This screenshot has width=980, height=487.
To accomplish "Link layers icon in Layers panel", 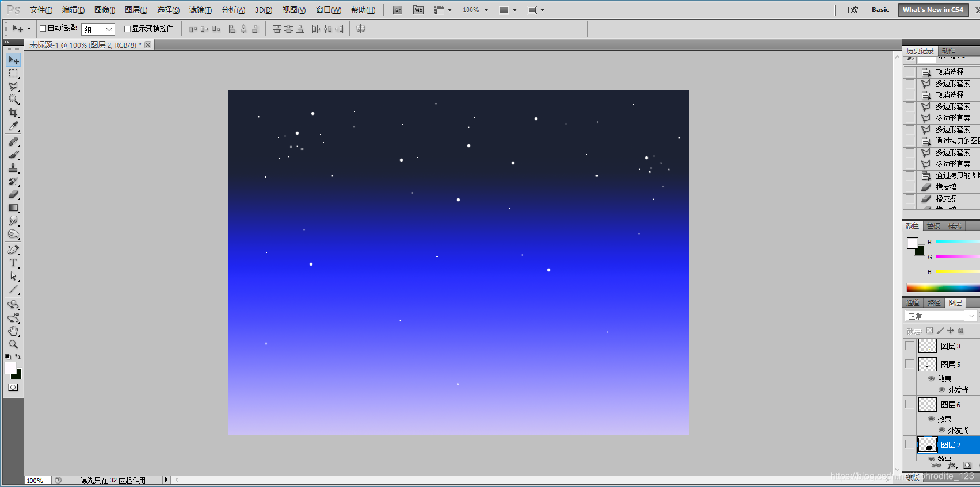I will pyautogui.click(x=936, y=465).
